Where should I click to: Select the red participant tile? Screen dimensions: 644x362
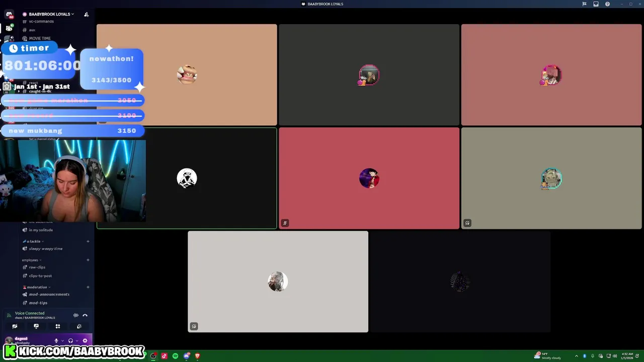(x=369, y=178)
